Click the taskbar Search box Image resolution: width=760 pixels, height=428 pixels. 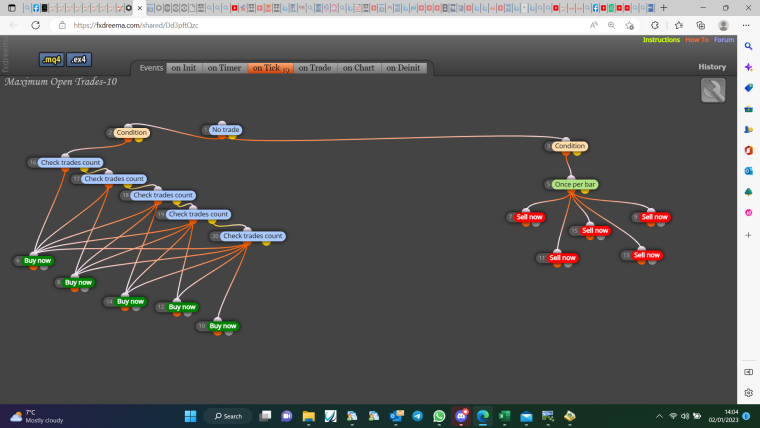point(228,416)
